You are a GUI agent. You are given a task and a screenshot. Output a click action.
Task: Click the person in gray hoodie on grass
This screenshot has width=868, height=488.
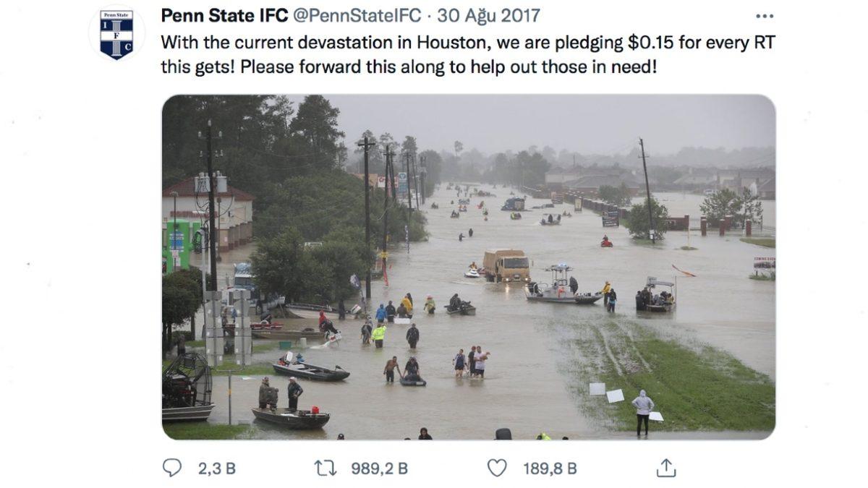642,412
